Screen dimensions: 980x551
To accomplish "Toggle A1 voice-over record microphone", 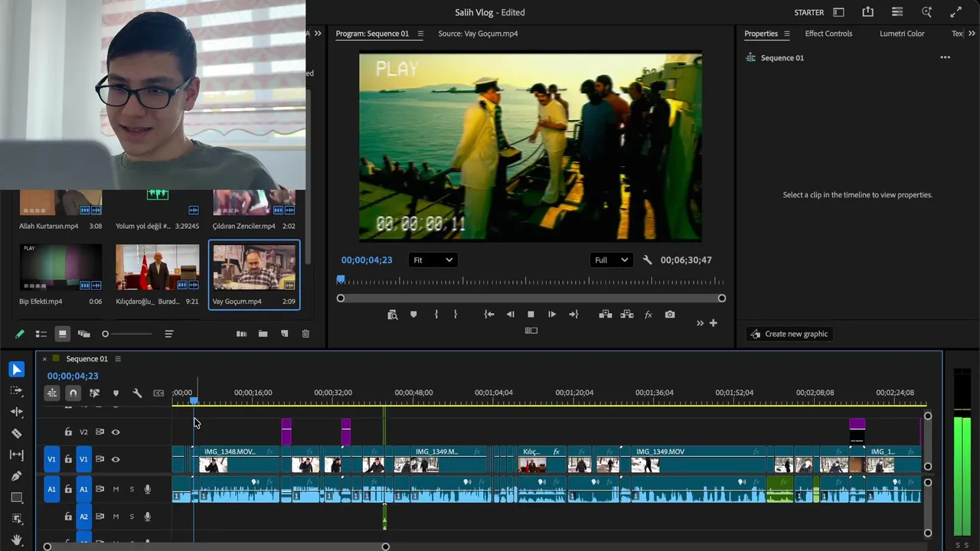I will pyautogui.click(x=148, y=489).
